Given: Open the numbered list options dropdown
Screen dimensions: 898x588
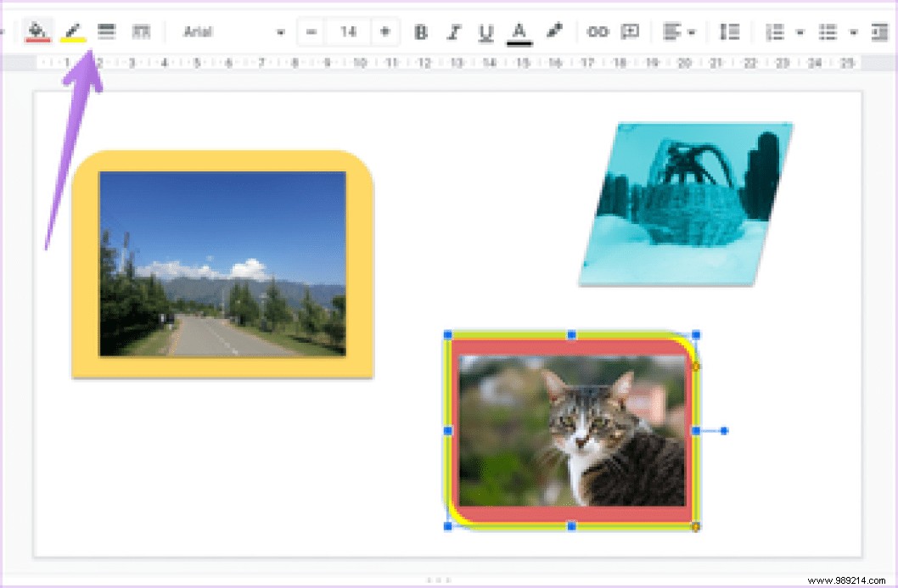Looking at the screenshot, I should click(x=799, y=31).
